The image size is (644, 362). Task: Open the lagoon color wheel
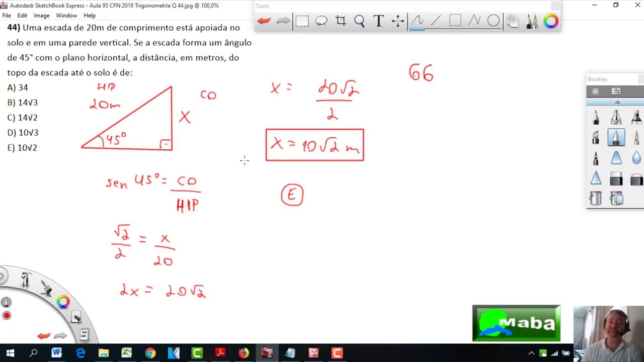[x=63, y=302]
